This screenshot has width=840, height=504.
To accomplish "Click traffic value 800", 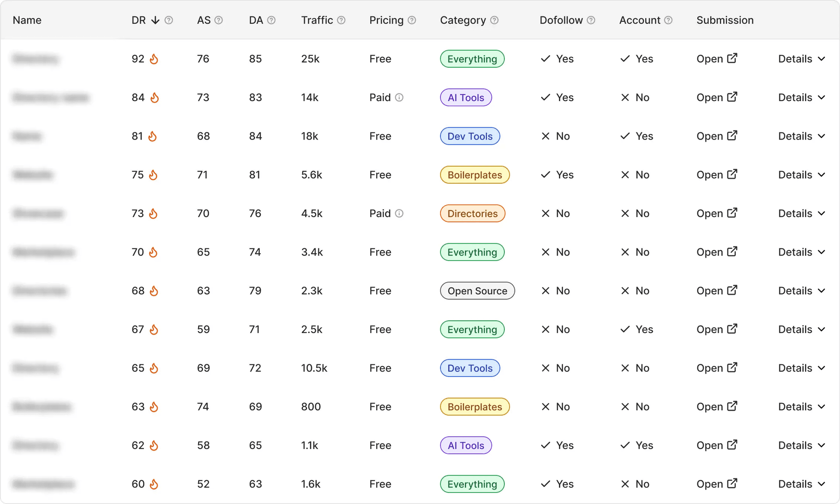I will tap(311, 406).
